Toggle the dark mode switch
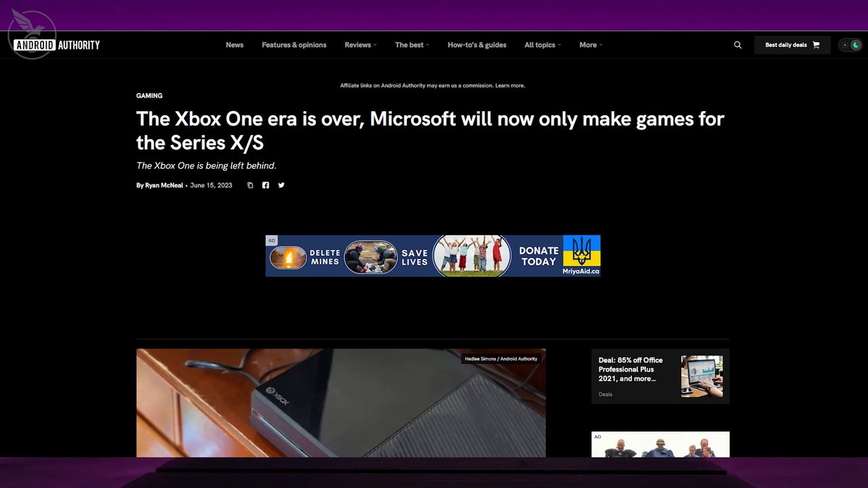This screenshot has height=488, width=868. [850, 45]
